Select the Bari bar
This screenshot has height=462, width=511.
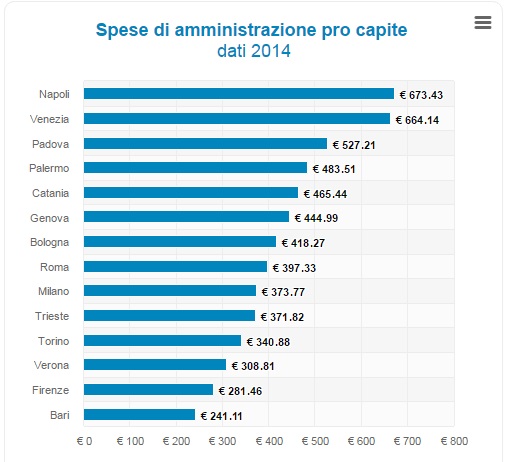(x=139, y=415)
